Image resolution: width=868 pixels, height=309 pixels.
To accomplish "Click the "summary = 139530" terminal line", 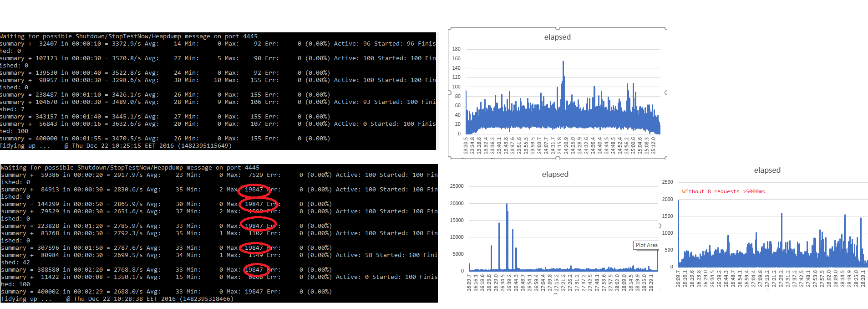I will coord(165,72).
